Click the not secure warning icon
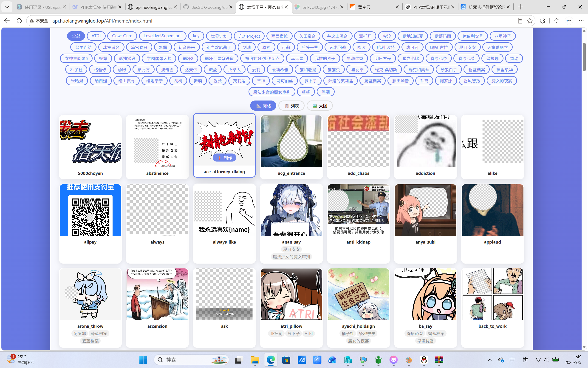The image size is (588, 368). 32,21
